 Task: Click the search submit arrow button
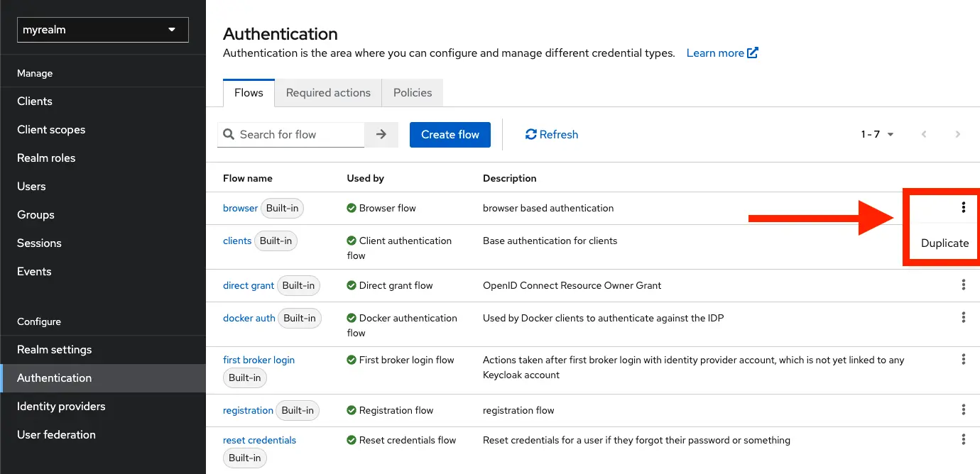[381, 134]
